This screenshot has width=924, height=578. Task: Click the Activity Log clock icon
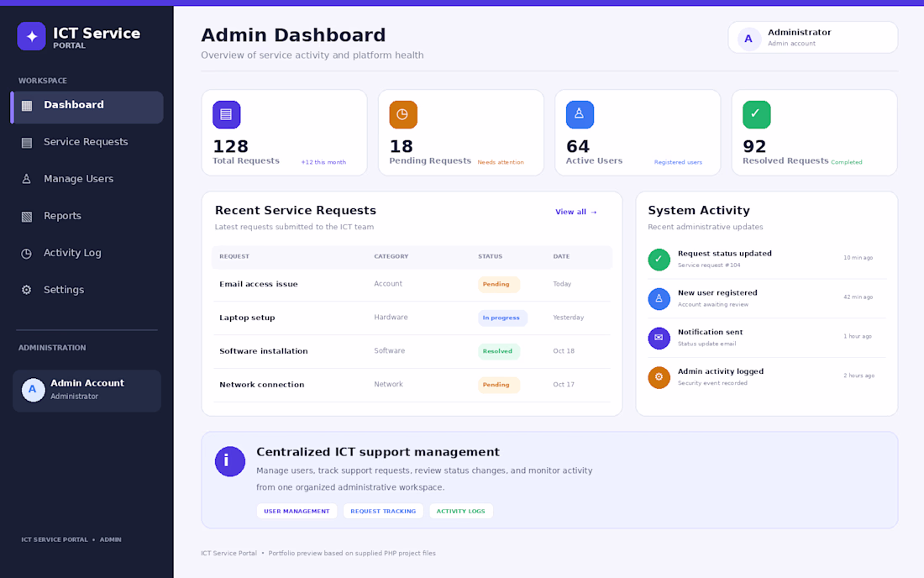(27, 254)
